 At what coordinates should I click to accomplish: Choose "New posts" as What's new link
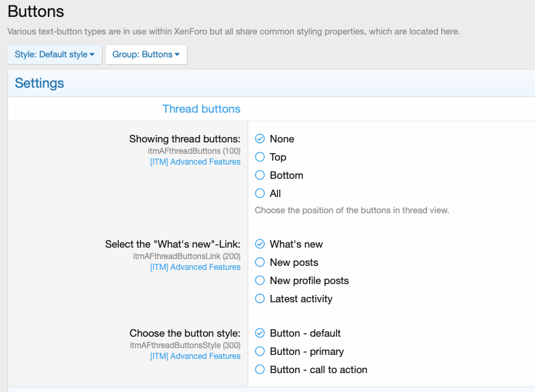(260, 262)
